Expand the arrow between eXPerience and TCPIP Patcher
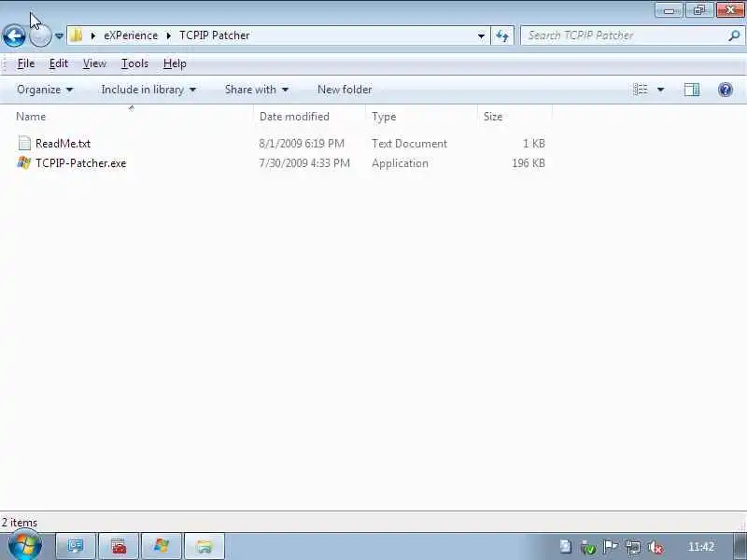Screen dimensions: 747x560 pos(169,35)
